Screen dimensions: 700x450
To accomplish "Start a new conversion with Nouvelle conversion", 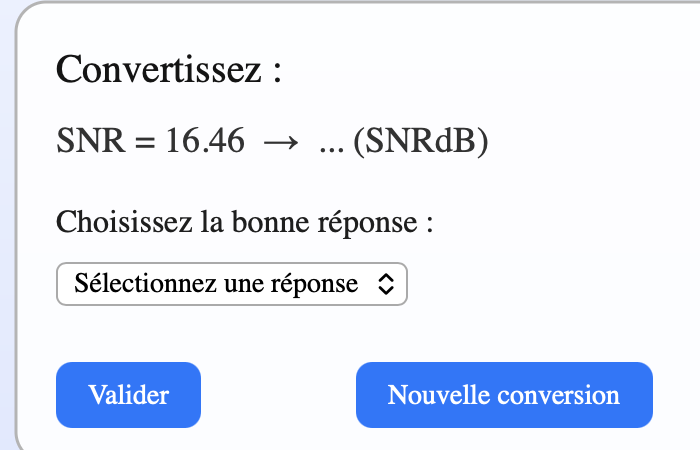I will click(x=504, y=395).
